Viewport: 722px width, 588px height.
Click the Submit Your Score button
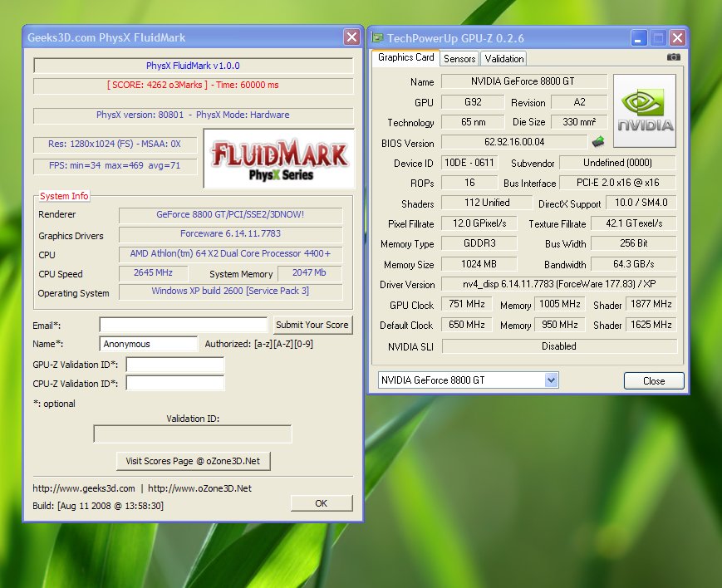[312, 325]
